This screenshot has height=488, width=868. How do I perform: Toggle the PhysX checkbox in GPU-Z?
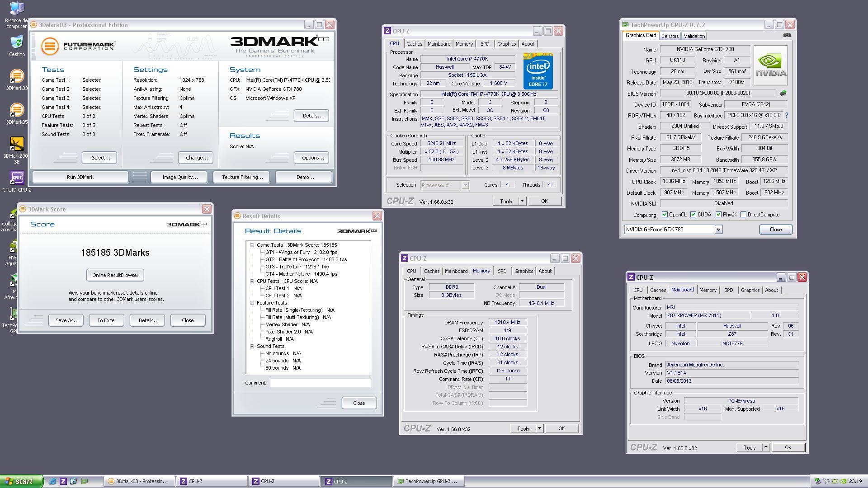click(718, 215)
